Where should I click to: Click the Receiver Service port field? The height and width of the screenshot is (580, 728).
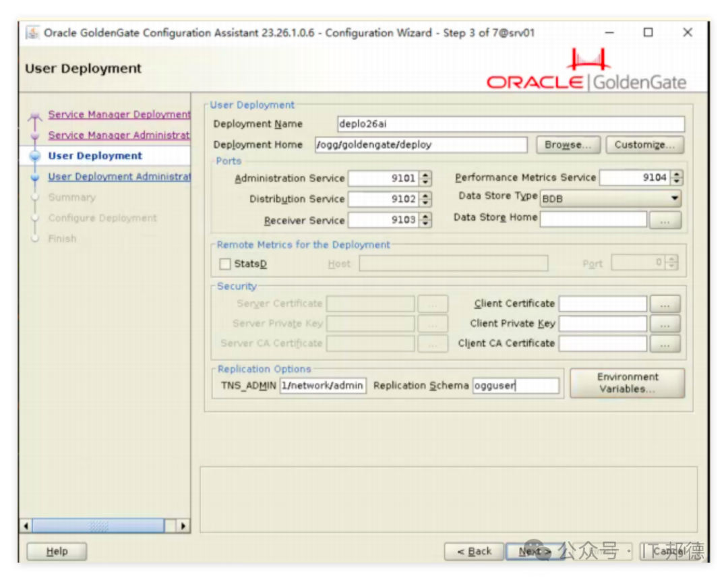384,220
